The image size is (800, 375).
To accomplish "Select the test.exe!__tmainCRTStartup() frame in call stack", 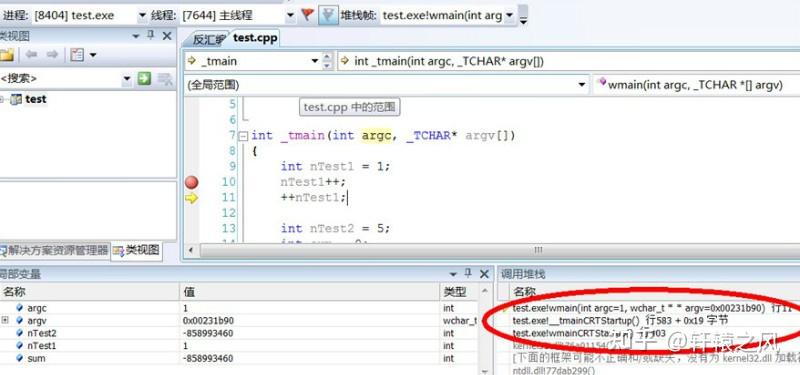I will tap(620, 320).
